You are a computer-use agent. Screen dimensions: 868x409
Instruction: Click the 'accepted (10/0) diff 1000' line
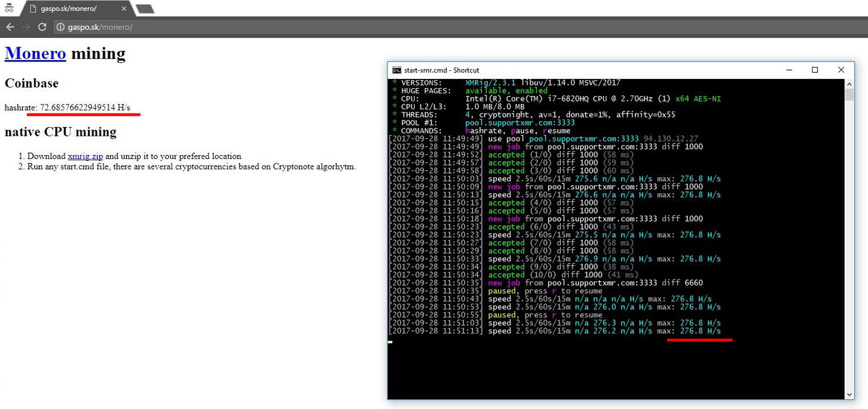tap(513, 275)
